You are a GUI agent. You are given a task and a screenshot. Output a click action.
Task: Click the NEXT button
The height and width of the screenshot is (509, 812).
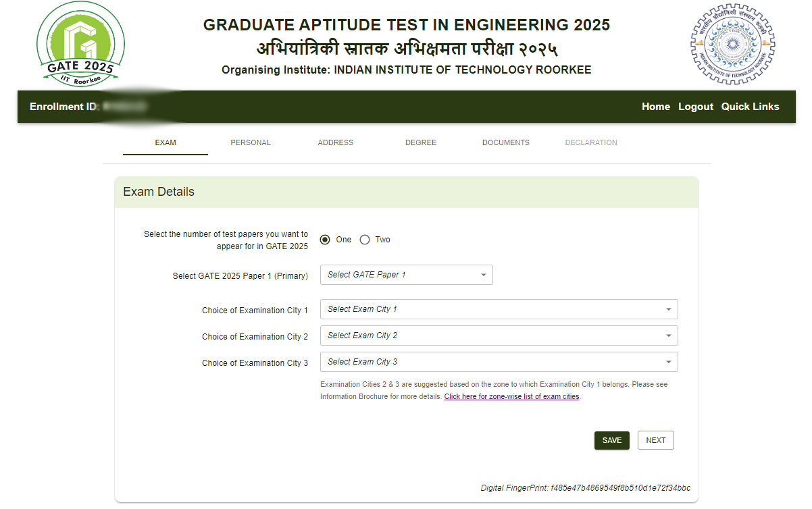click(655, 439)
